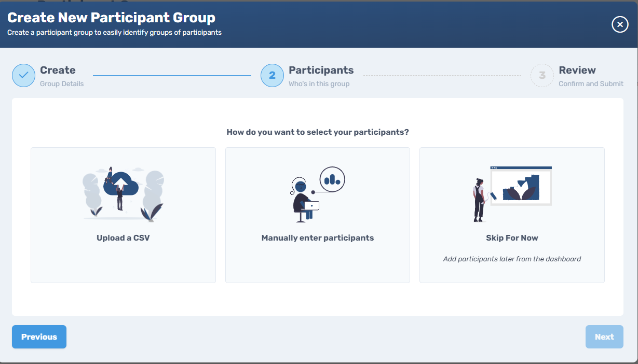Image resolution: width=638 pixels, height=364 pixels.
Task: Click the Create New Participant Group title
Action: [x=112, y=17]
